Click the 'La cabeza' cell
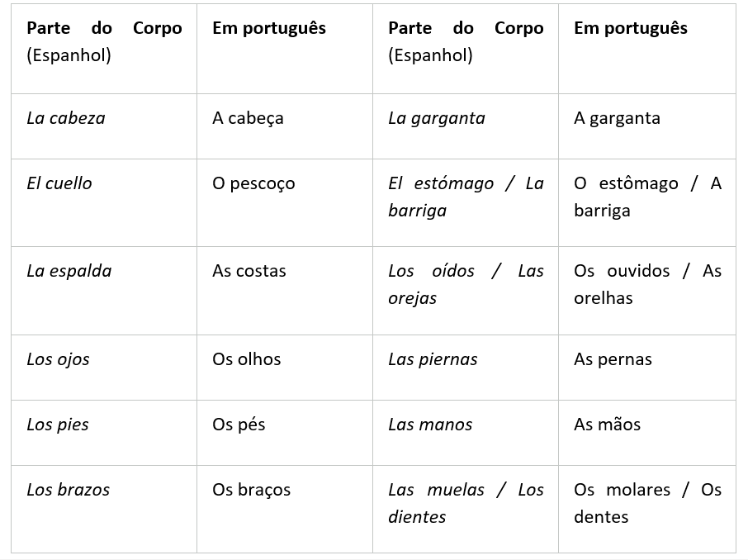 pyautogui.click(x=104, y=126)
